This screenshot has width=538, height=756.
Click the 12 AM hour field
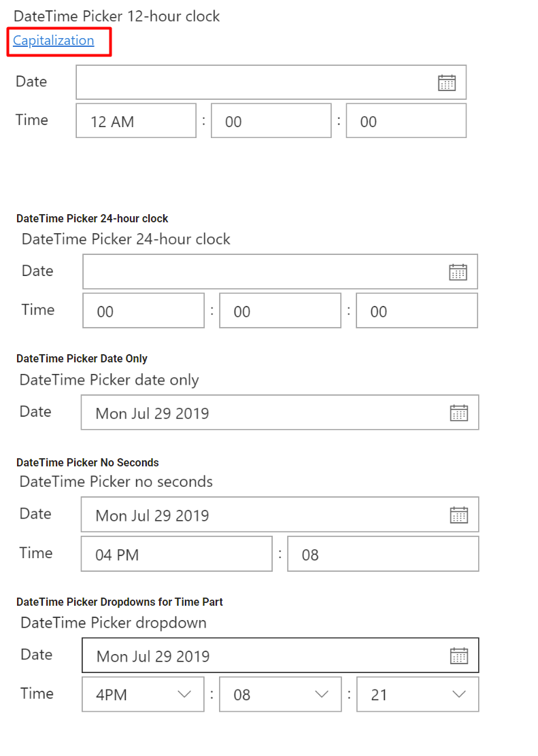click(x=135, y=120)
